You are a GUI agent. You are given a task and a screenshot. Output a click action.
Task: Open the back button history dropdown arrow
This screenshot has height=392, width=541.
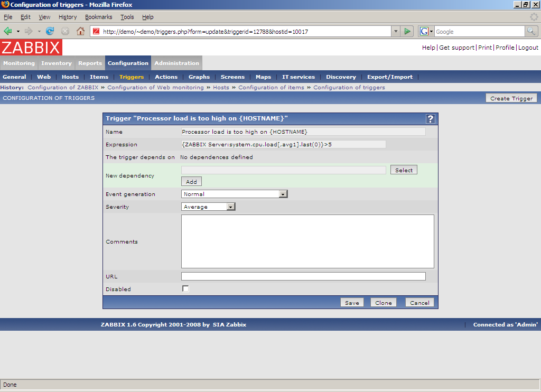(x=18, y=31)
